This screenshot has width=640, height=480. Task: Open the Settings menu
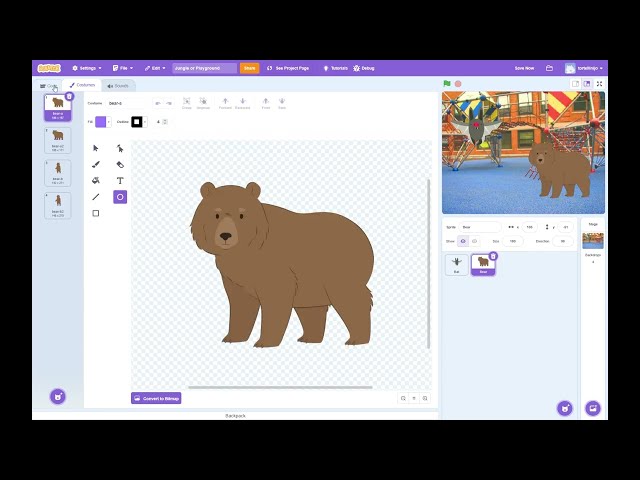click(87, 68)
